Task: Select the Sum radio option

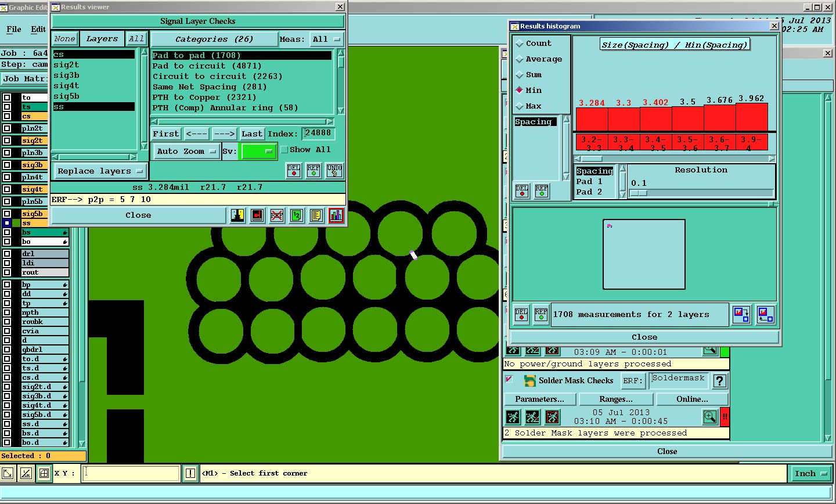Action: click(520, 75)
